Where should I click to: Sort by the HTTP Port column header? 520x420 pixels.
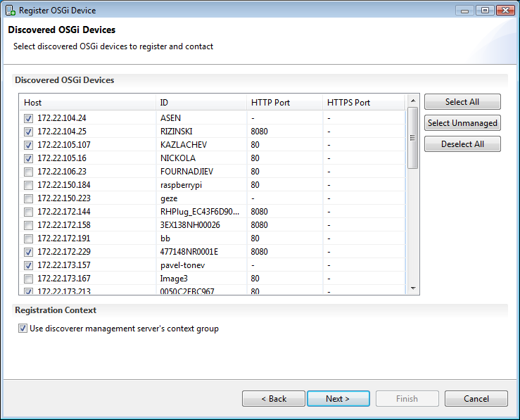285,103
